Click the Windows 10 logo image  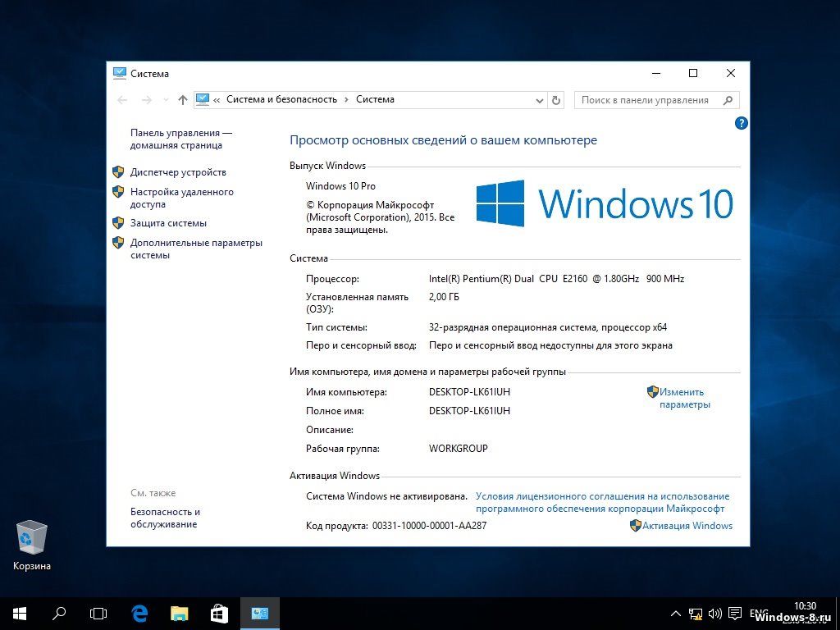click(x=605, y=203)
